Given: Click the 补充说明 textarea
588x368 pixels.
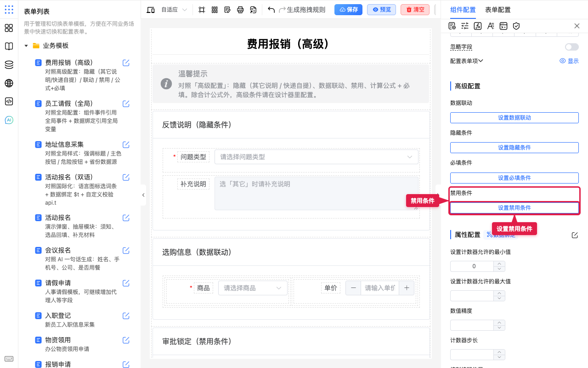Looking at the screenshot, I should point(317,193).
